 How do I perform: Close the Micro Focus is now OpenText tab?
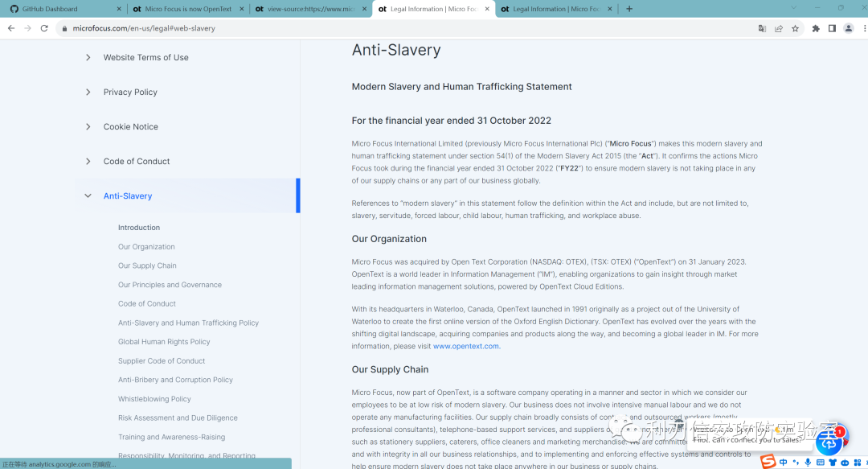[x=242, y=9]
